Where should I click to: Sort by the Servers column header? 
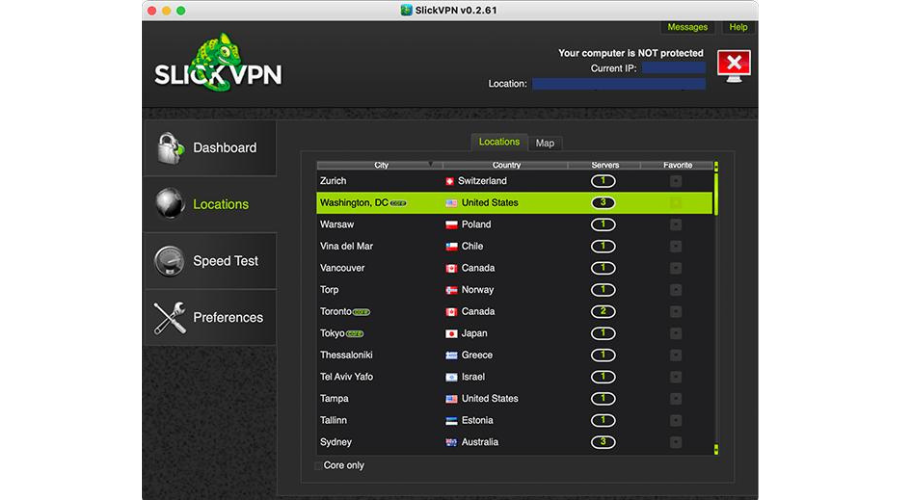604,165
